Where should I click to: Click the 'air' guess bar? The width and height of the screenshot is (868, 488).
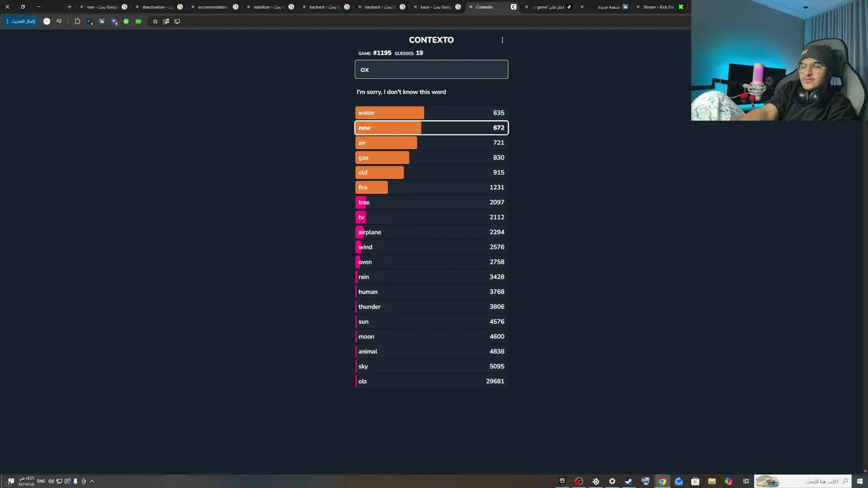click(x=386, y=142)
